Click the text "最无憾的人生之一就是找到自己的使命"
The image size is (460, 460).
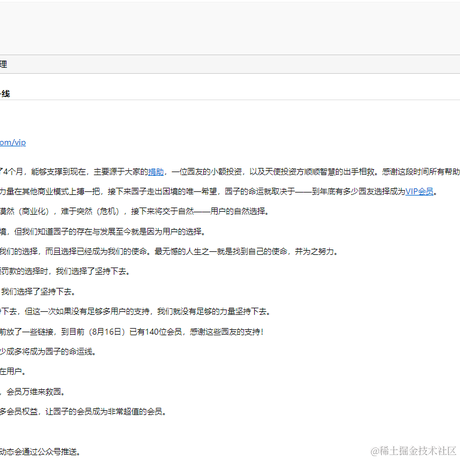pyautogui.click(x=221, y=251)
